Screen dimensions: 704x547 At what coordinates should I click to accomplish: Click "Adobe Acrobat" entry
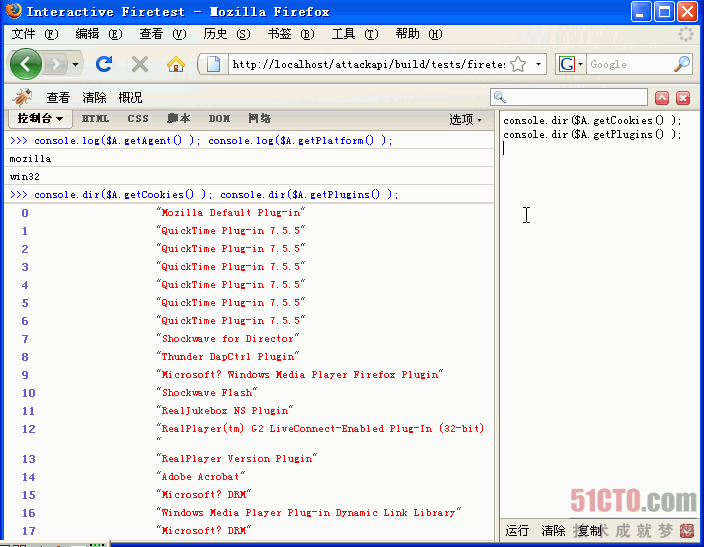[x=201, y=476]
